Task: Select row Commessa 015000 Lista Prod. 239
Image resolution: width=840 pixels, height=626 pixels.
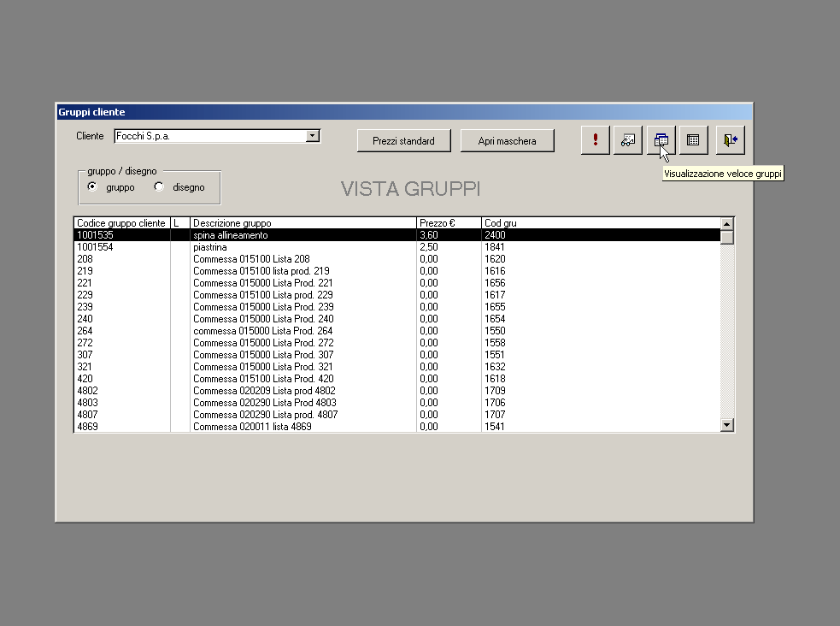Action: (x=397, y=307)
